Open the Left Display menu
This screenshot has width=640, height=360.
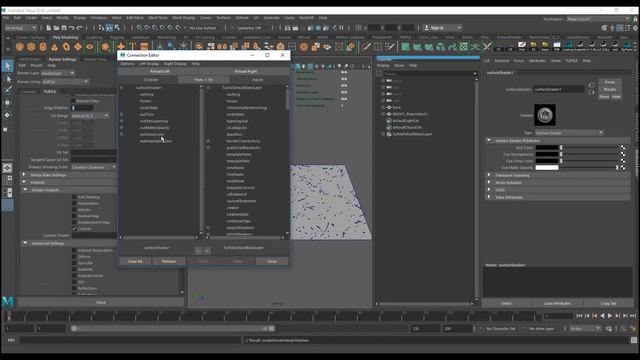[149, 64]
